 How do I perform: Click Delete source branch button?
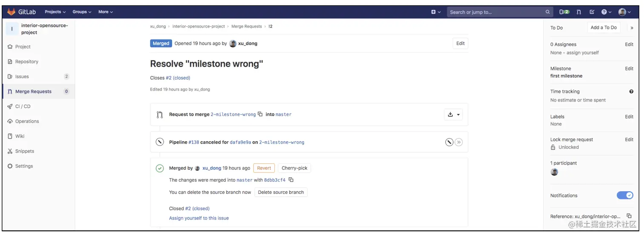click(x=281, y=192)
